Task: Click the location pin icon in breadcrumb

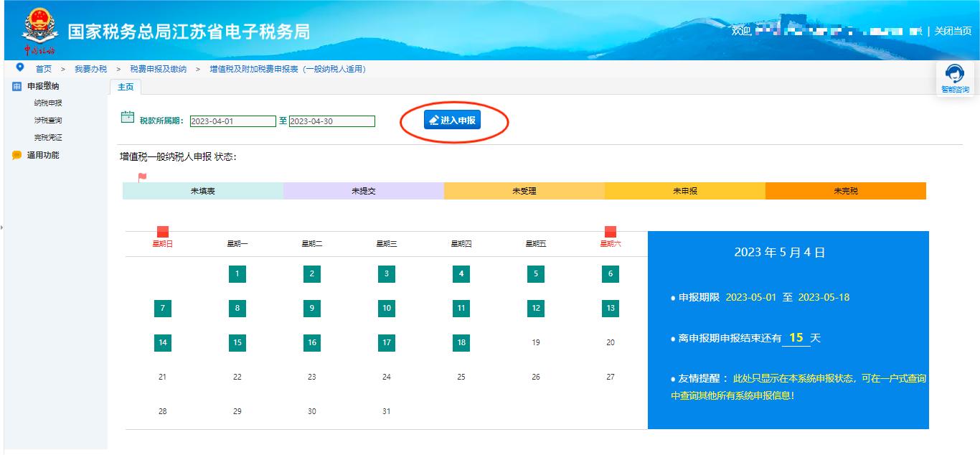Action: [x=20, y=67]
